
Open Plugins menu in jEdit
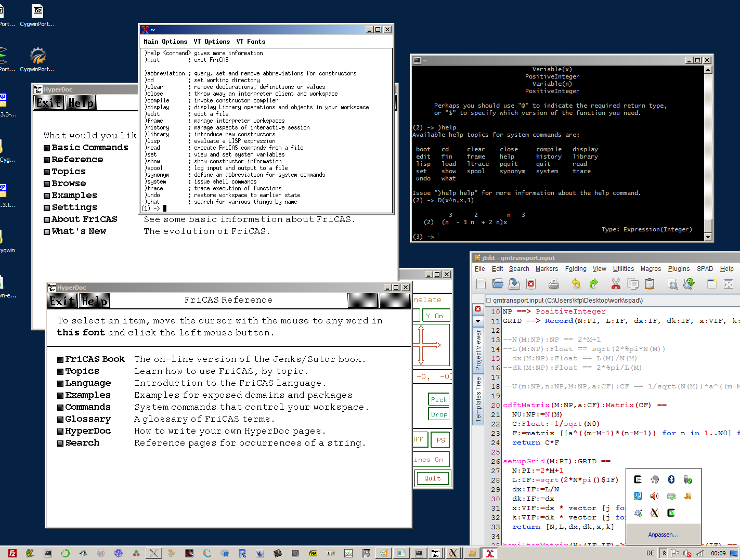coord(679,269)
